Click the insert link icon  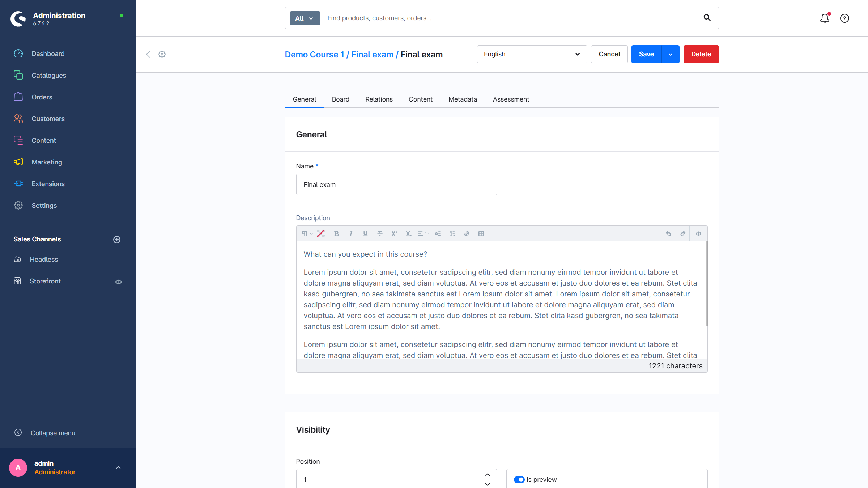point(467,234)
